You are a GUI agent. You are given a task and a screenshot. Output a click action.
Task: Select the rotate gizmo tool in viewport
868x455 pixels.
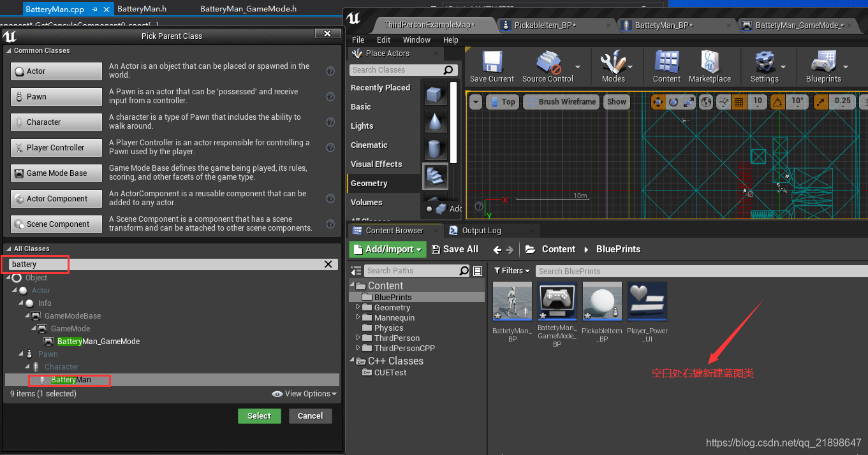click(674, 101)
